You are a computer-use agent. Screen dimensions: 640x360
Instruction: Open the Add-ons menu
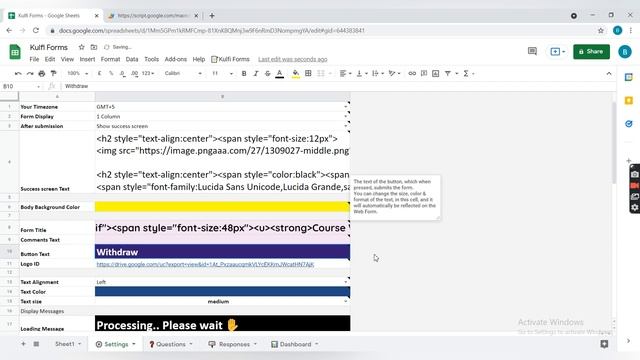(176, 59)
